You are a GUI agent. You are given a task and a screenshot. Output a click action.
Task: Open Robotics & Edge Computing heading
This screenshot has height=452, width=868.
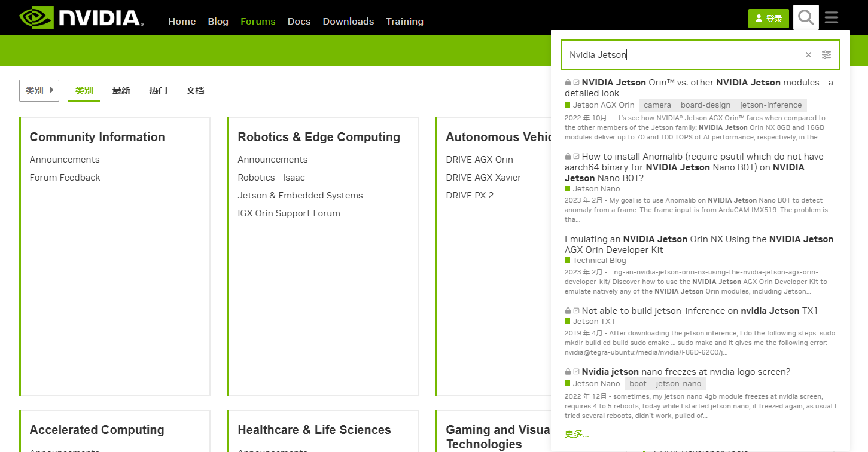(x=319, y=137)
